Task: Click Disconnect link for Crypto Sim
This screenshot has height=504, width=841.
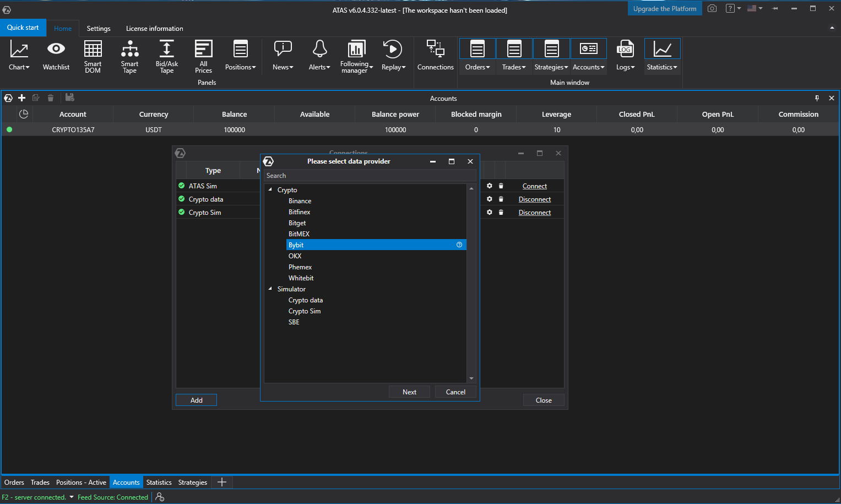Action: click(535, 213)
